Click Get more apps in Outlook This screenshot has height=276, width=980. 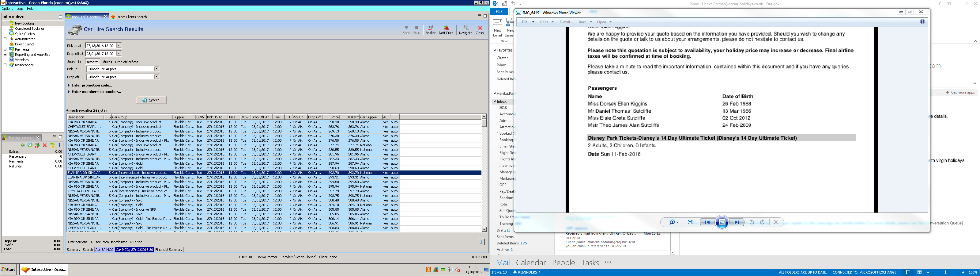click(960, 92)
